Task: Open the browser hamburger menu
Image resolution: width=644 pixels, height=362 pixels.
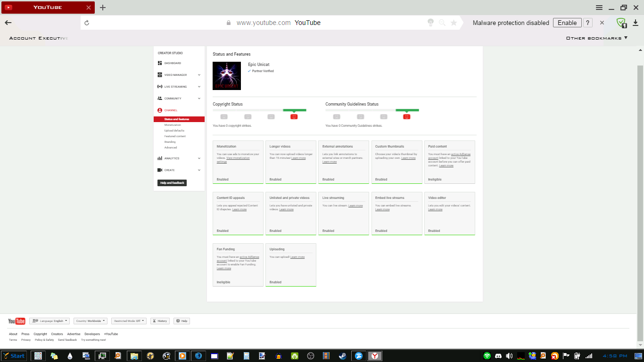Action: [599, 8]
